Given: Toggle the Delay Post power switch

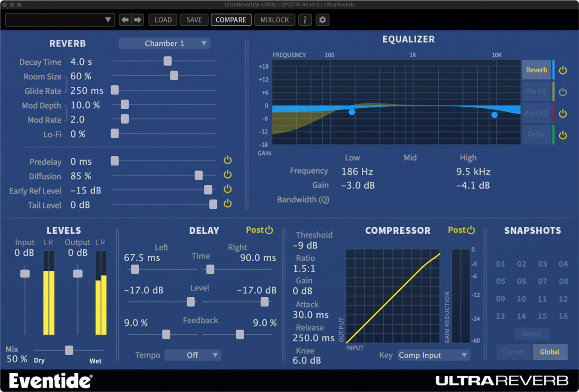Looking at the screenshot, I should point(270,230).
